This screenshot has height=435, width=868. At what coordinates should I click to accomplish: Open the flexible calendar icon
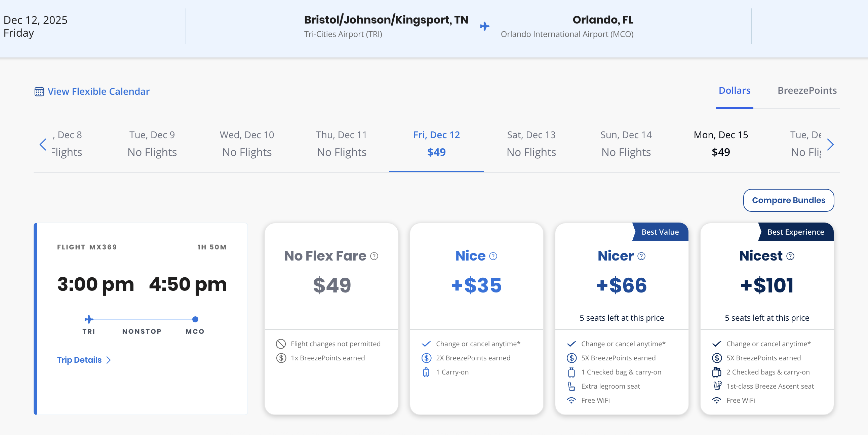(x=39, y=91)
